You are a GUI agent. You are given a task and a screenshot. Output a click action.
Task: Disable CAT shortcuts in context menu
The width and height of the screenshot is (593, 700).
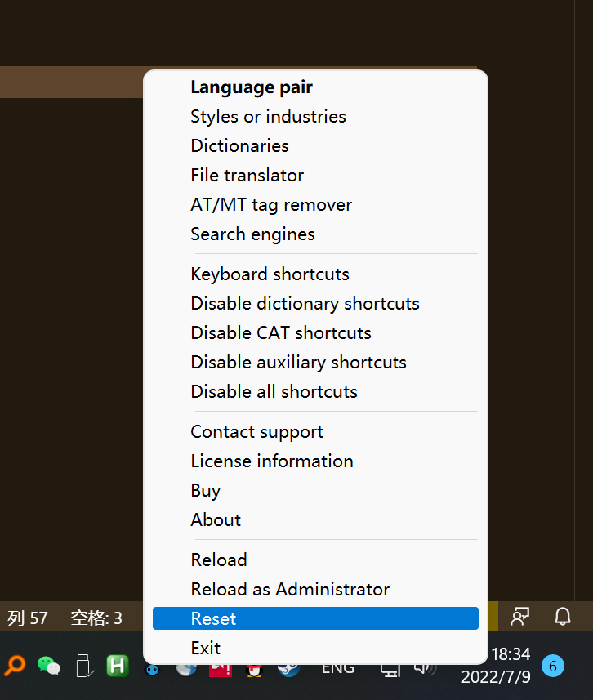pos(281,333)
